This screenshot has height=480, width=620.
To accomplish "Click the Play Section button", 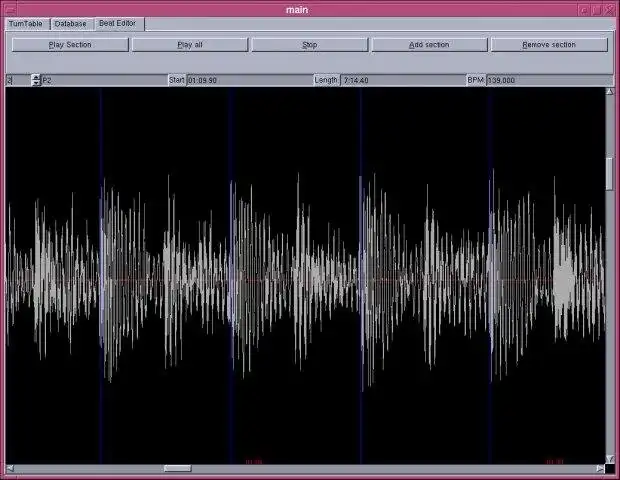I will pos(70,45).
